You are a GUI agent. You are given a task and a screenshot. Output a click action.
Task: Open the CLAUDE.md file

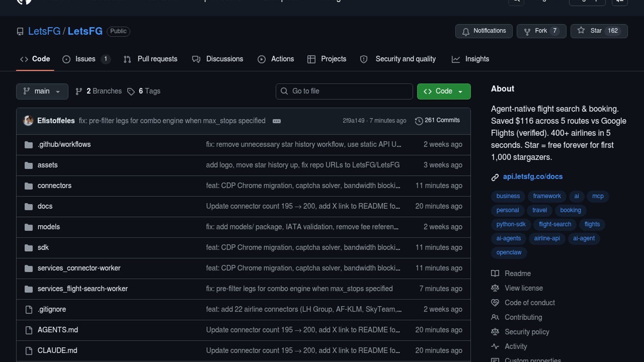(x=57, y=351)
